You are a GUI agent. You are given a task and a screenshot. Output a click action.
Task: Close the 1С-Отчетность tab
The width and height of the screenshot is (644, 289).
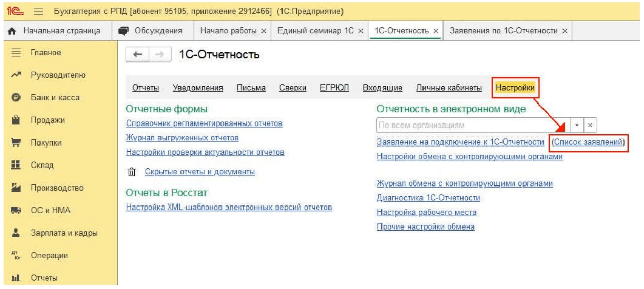[x=437, y=31]
